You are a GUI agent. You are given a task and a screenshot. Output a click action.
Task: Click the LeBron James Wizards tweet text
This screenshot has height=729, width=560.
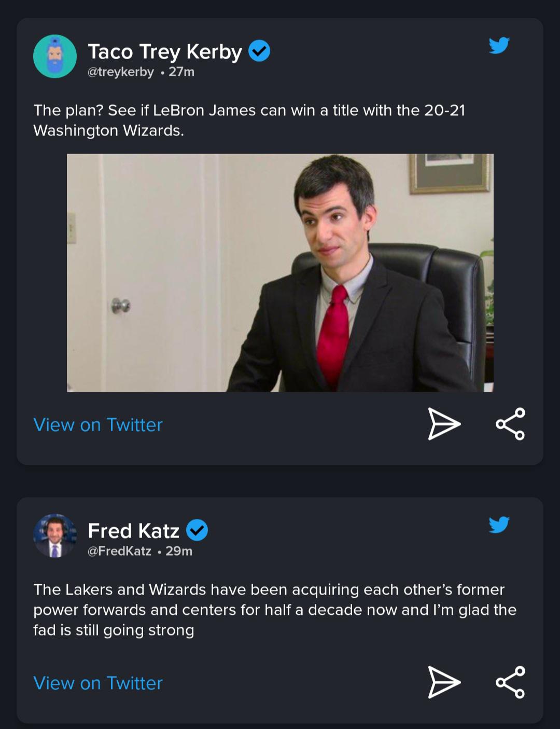(249, 120)
